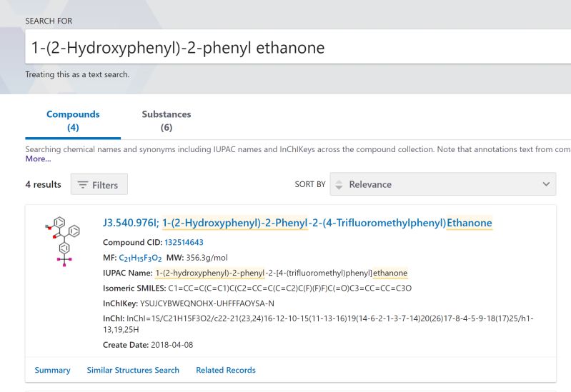The image size is (571, 392).
Task: Click the filter lines icon in Filters
Action: (83, 184)
